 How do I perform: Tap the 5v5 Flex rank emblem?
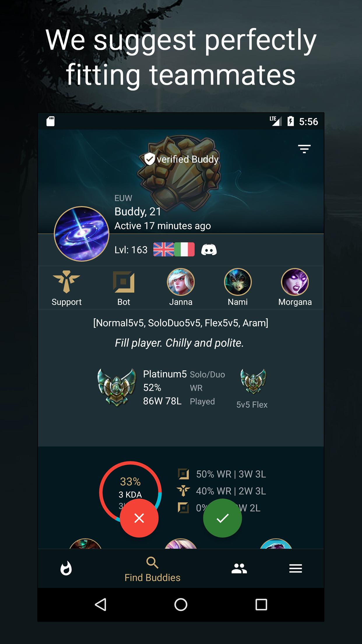click(253, 381)
